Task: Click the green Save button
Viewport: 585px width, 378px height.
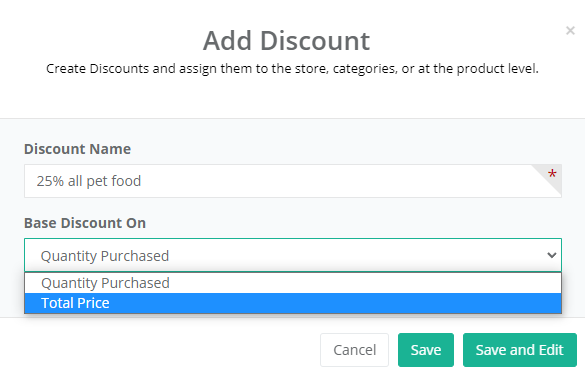Action: point(426,350)
